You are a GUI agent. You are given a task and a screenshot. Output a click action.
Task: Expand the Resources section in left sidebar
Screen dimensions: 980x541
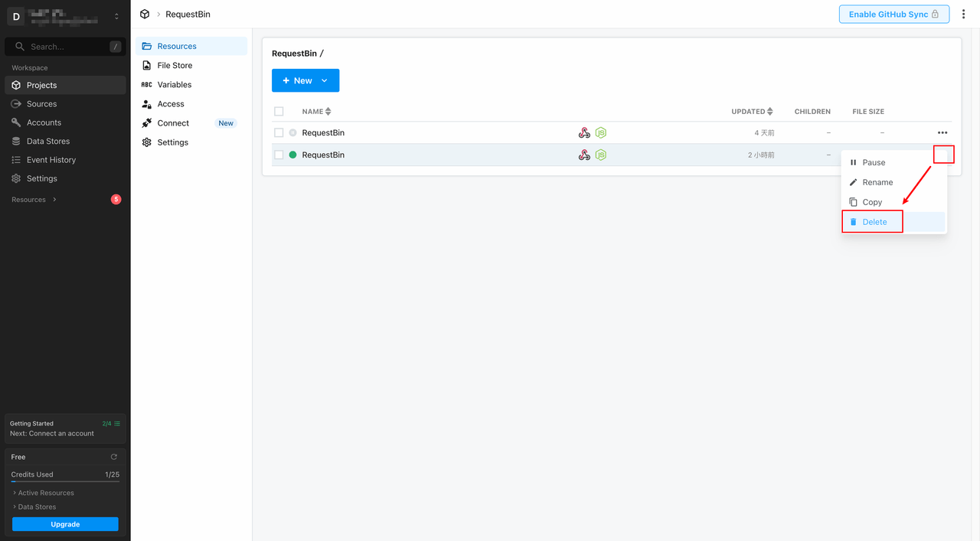[34, 200]
